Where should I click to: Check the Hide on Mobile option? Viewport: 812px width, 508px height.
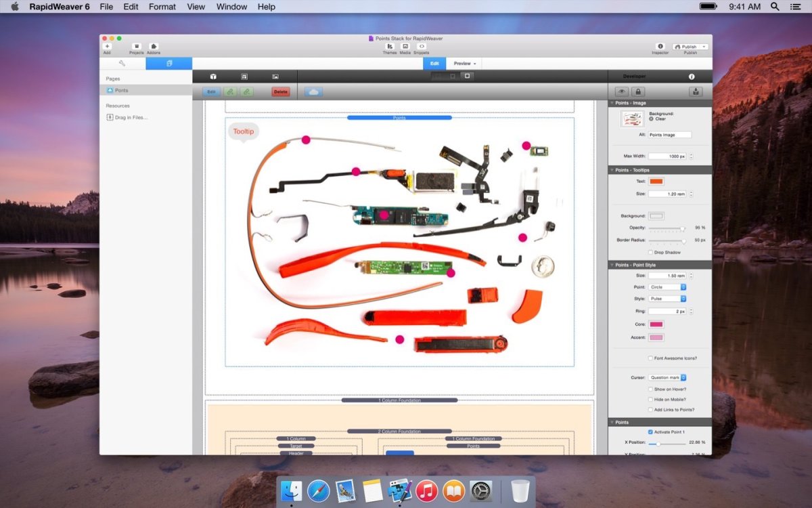coord(651,400)
